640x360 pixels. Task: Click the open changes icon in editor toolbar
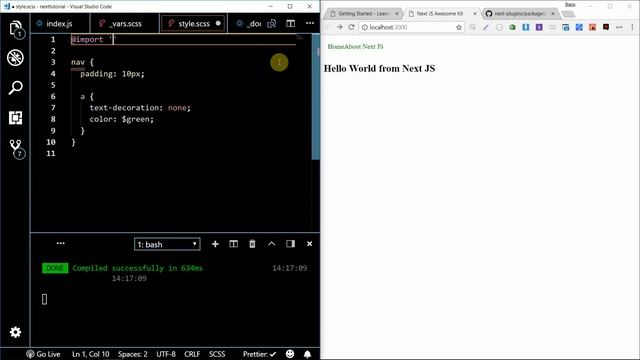(271, 24)
